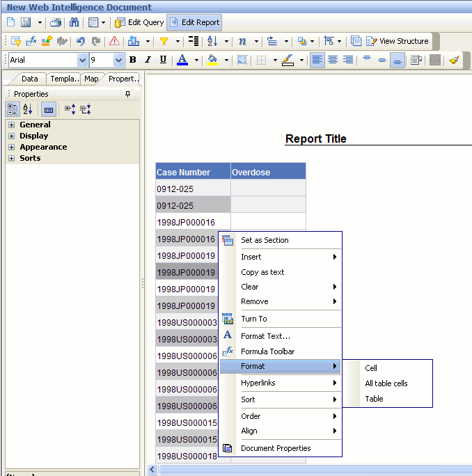Expand the Display properties group
This screenshot has width=472, height=476.
[12, 136]
